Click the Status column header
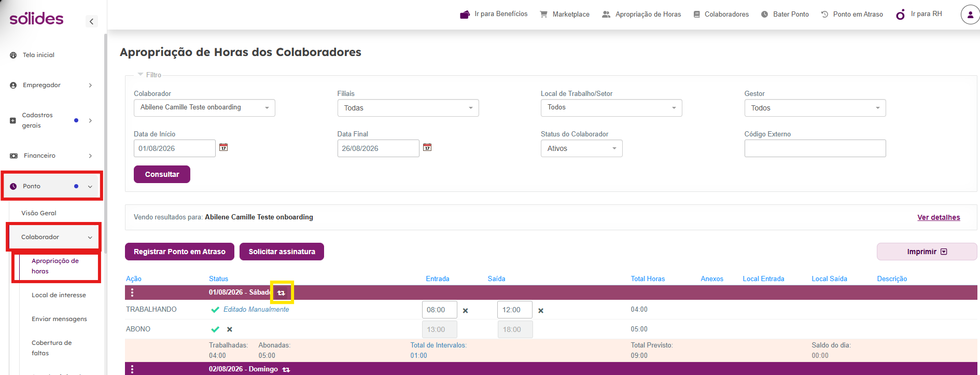 (x=218, y=279)
